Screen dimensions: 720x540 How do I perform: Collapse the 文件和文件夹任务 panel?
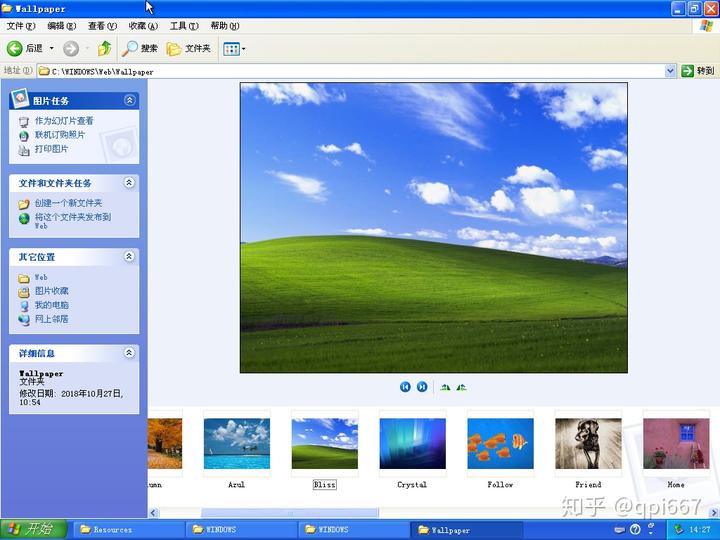click(129, 183)
